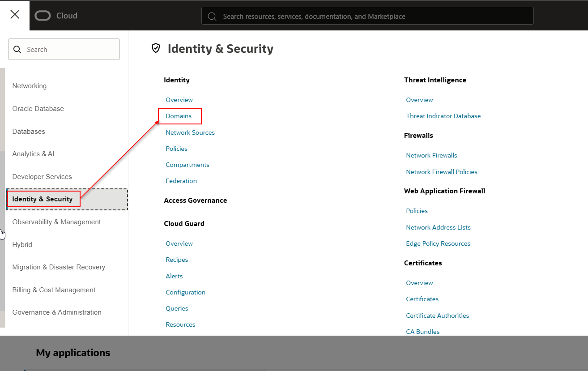Viewport: 588px width, 371px height.
Task: Open the Federation link
Action: coord(181,181)
